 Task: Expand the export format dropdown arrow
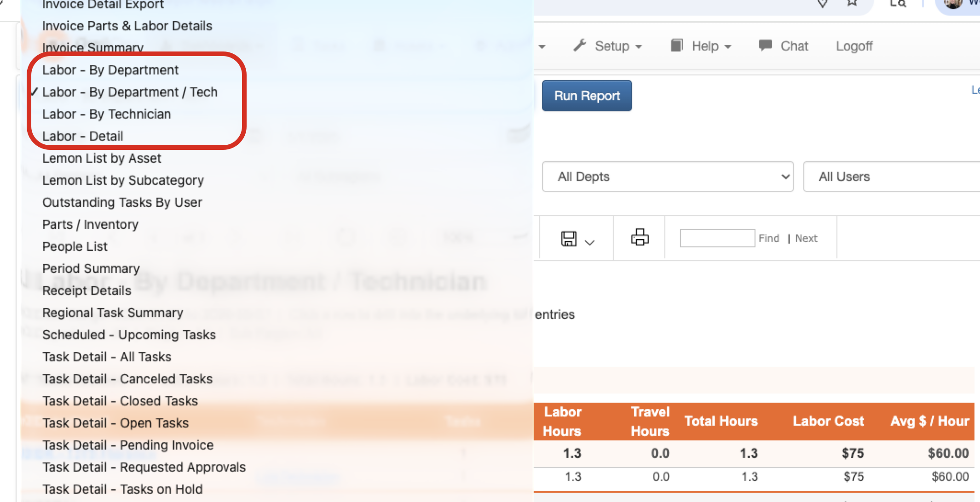coord(589,242)
